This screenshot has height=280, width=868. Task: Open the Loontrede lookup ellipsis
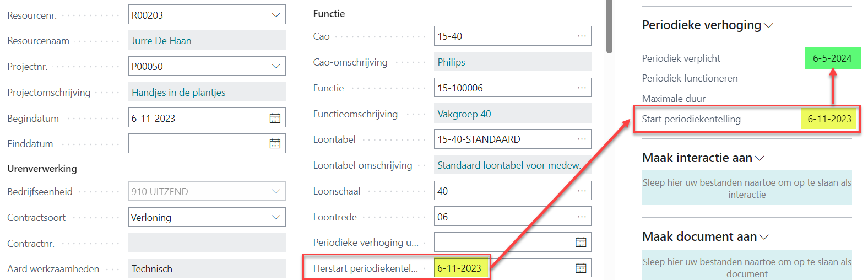pos(582,217)
